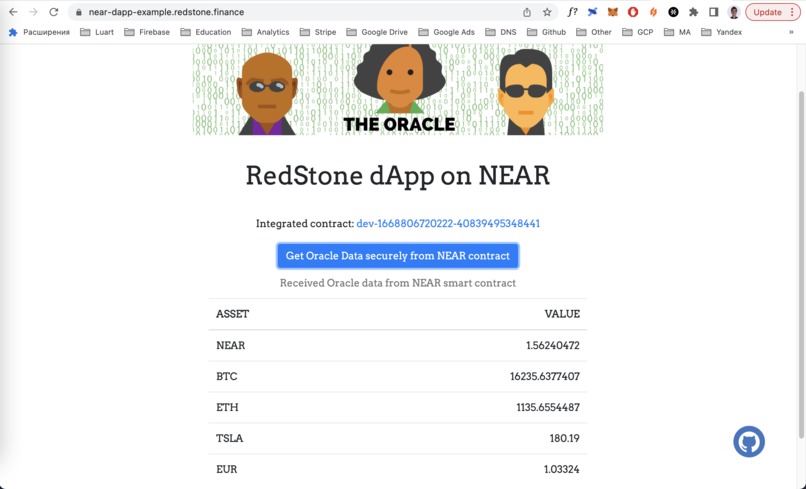Click the ASSET column header
The width and height of the screenshot is (806, 489).
tap(232, 314)
